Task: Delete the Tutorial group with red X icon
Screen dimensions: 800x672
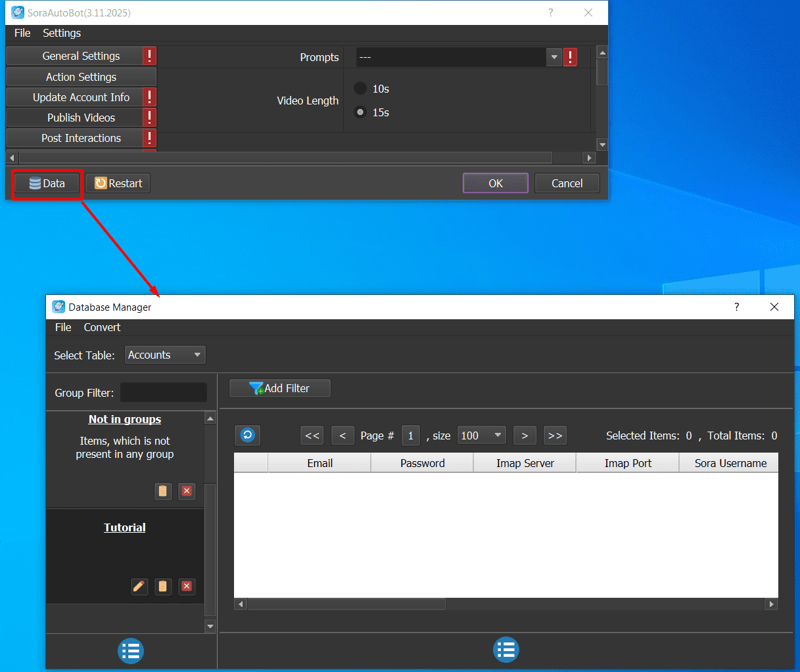Action: 187,587
